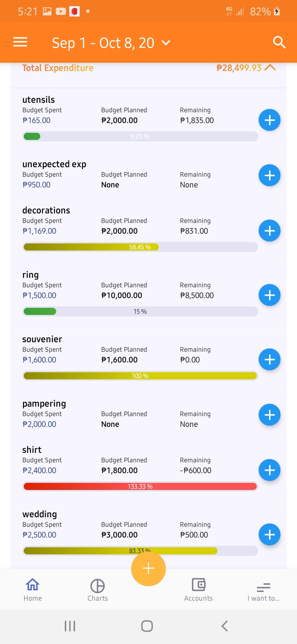Open the Accounts tab
This screenshot has height=644, width=297.
(198, 590)
